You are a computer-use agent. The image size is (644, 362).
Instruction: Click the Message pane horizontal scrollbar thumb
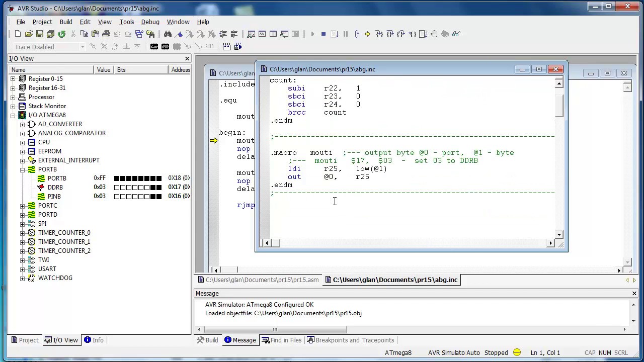coord(275,330)
